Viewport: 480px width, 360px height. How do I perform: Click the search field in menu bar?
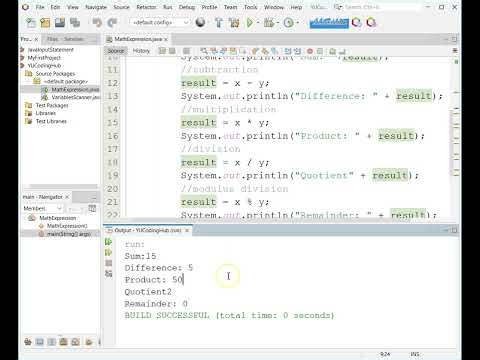[x=380, y=7]
